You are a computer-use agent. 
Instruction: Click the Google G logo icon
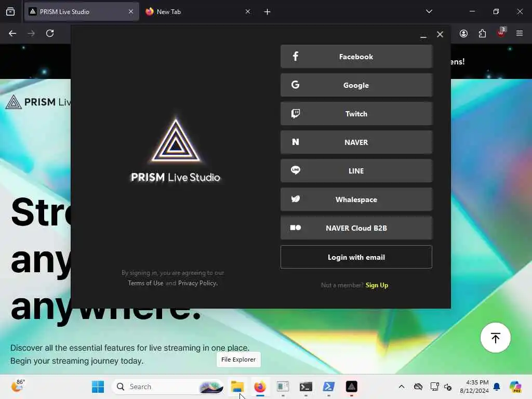click(x=296, y=85)
